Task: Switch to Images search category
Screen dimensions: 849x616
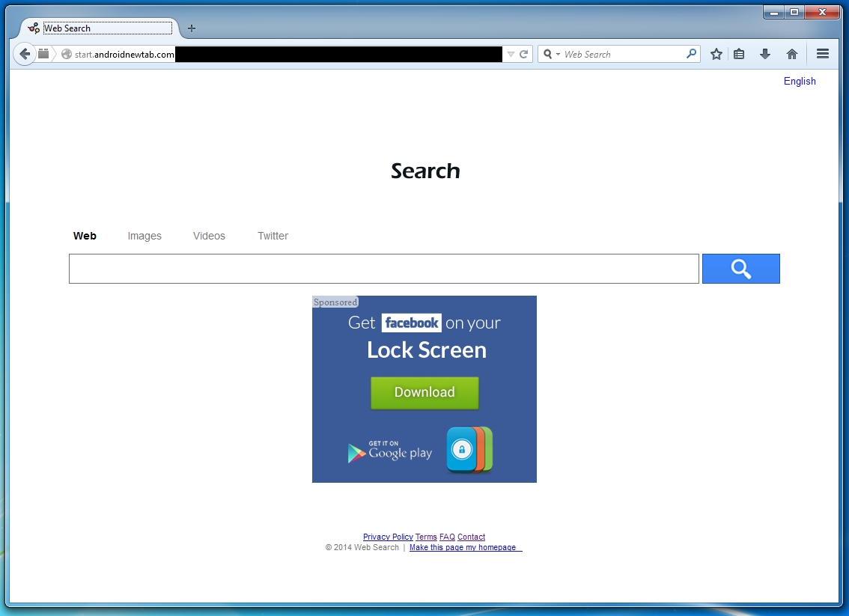Action: click(x=144, y=236)
